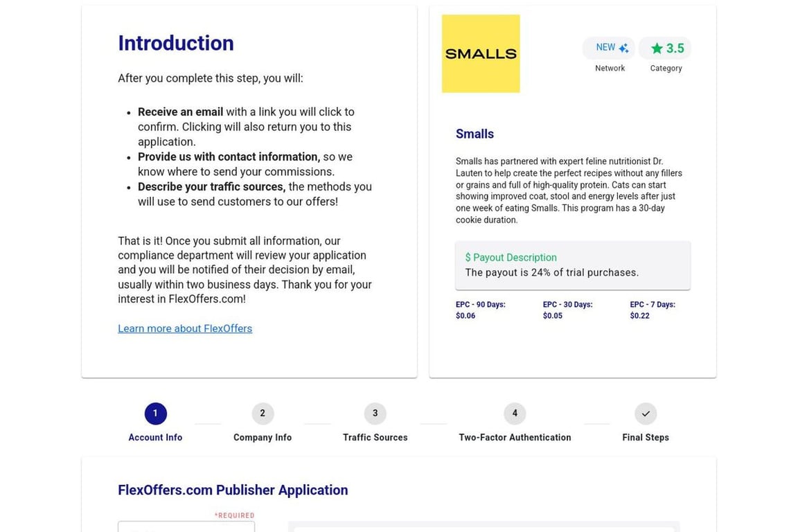Select the step 4 circle
This screenshot has width=798, height=532.
pyautogui.click(x=515, y=414)
